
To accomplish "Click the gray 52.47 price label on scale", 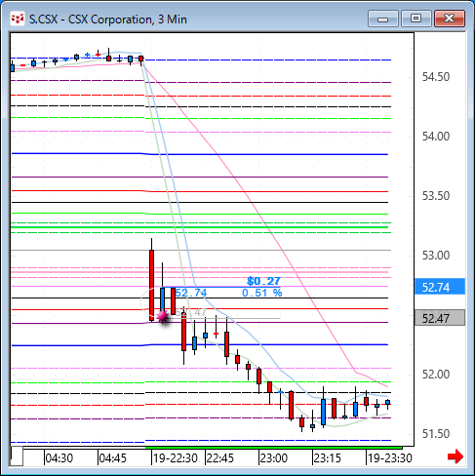I will 440,318.
